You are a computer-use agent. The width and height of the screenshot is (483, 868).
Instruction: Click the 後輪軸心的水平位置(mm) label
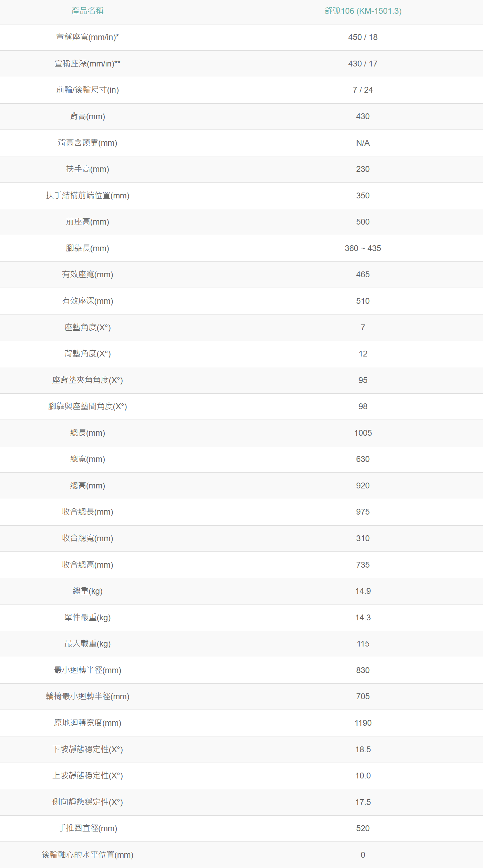coord(88,855)
